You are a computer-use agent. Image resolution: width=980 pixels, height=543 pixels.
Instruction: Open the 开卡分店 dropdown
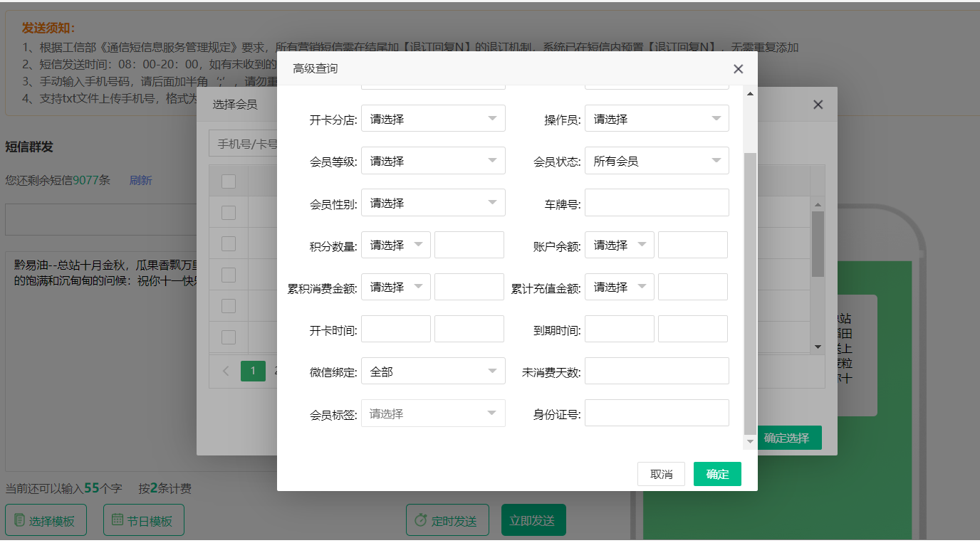[433, 118]
